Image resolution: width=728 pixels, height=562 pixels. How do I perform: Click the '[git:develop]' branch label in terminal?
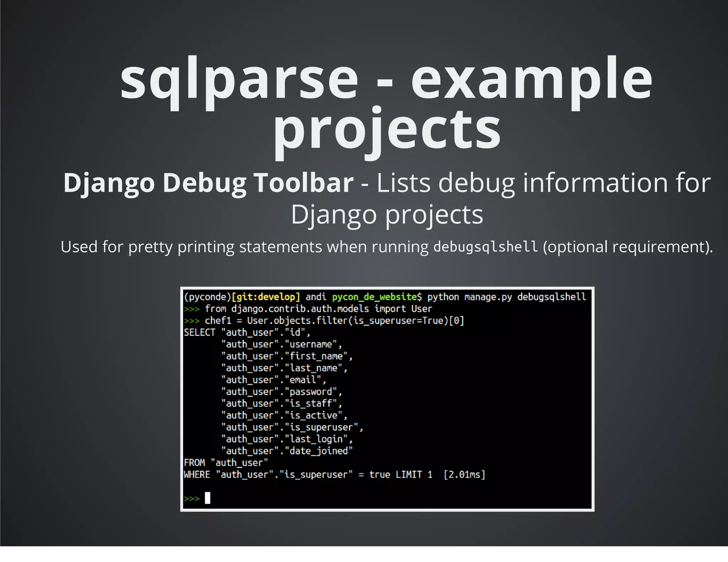coord(266,297)
